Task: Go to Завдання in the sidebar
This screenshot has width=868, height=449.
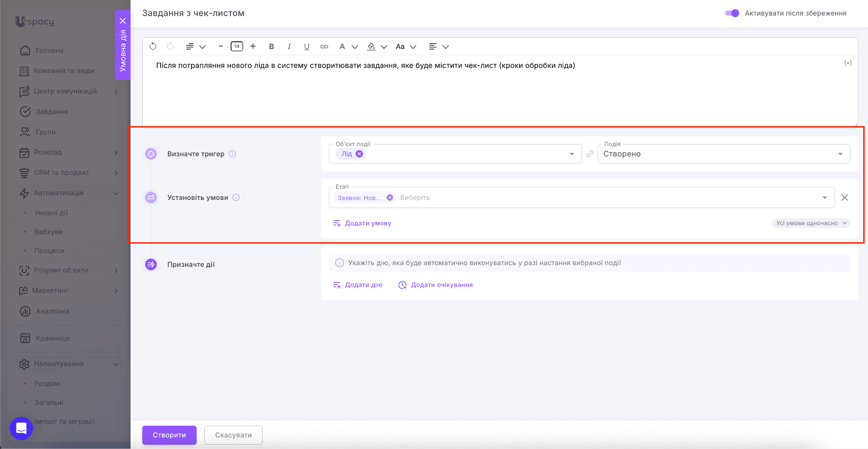Action: [x=52, y=111]
